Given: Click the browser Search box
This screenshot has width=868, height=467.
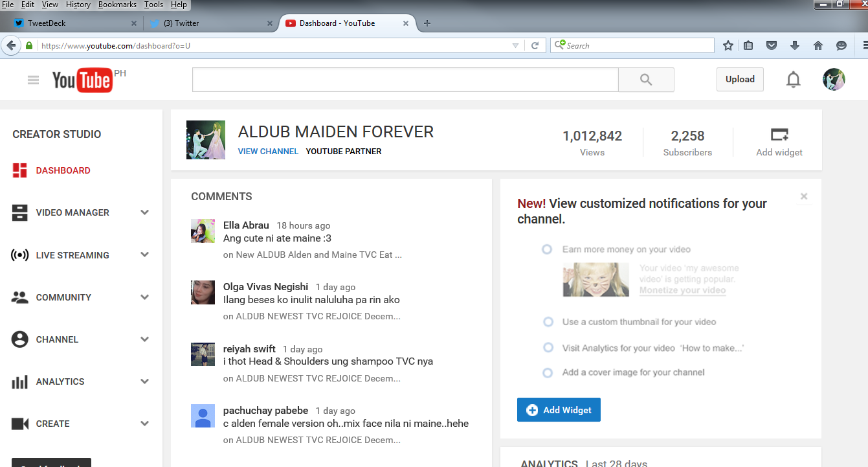Looking at the screenshot, I should point(632,45).
